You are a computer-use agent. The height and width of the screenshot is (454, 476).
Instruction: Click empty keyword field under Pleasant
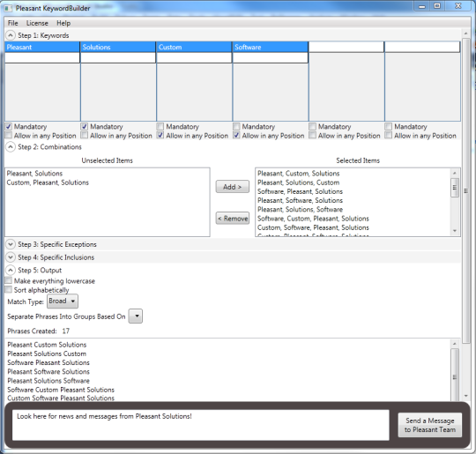tap(42, 57)
